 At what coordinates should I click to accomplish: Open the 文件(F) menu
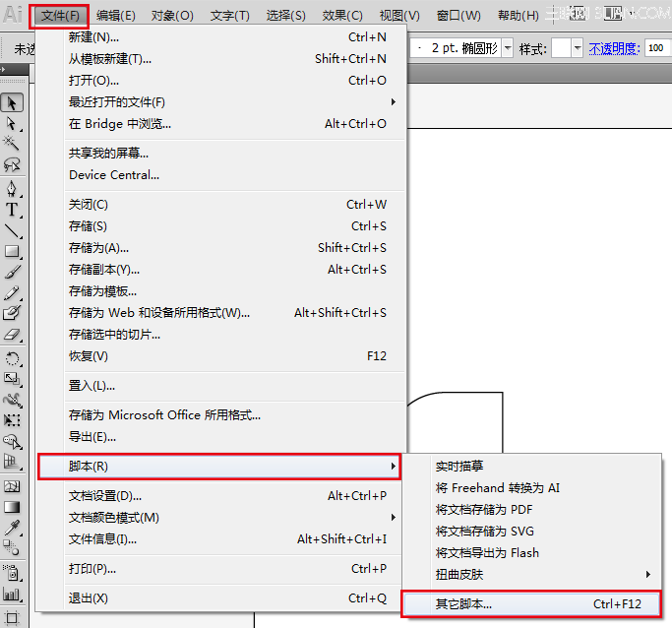pos(60,16)
